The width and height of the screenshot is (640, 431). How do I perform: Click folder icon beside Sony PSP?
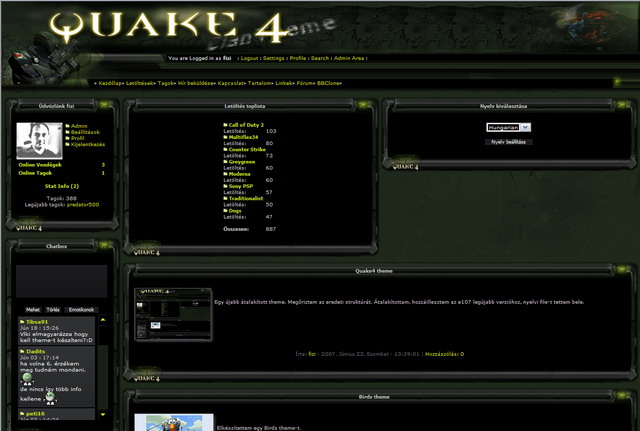pyautogui.click(x=225, y=185)
